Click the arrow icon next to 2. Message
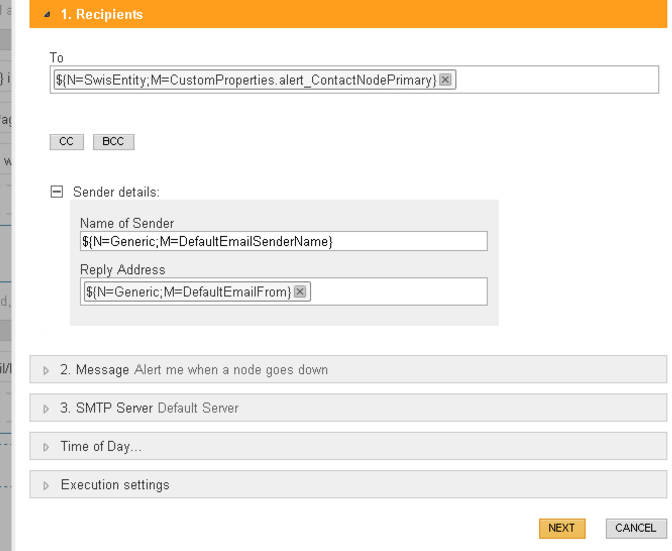 pyautogui.click(x=46, y=370)
